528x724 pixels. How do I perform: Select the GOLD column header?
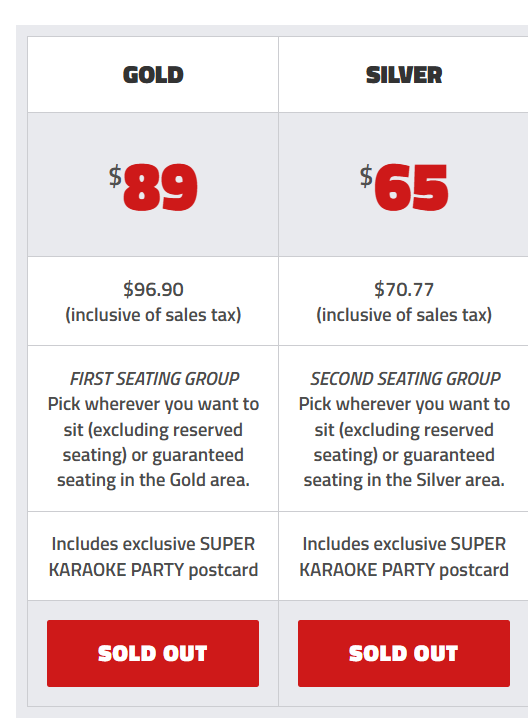click(153, 75)
